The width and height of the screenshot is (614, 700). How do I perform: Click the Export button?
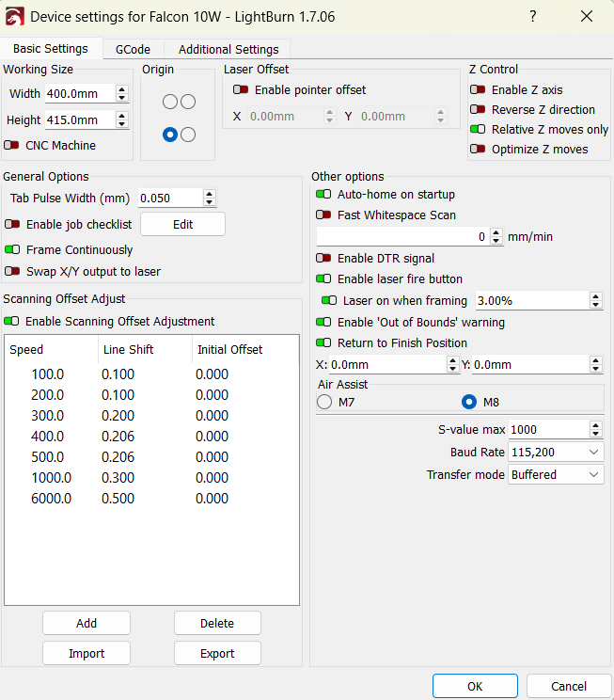[217, 653]
